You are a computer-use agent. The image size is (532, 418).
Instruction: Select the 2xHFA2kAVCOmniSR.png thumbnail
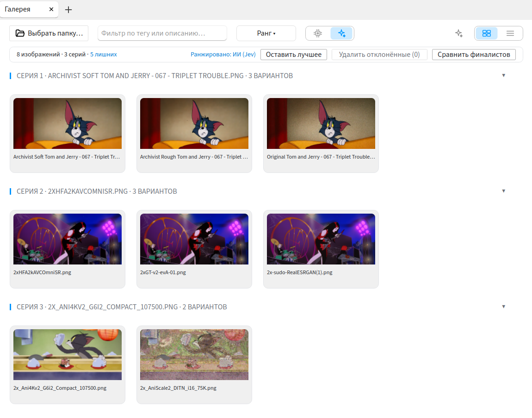(68, 239)
